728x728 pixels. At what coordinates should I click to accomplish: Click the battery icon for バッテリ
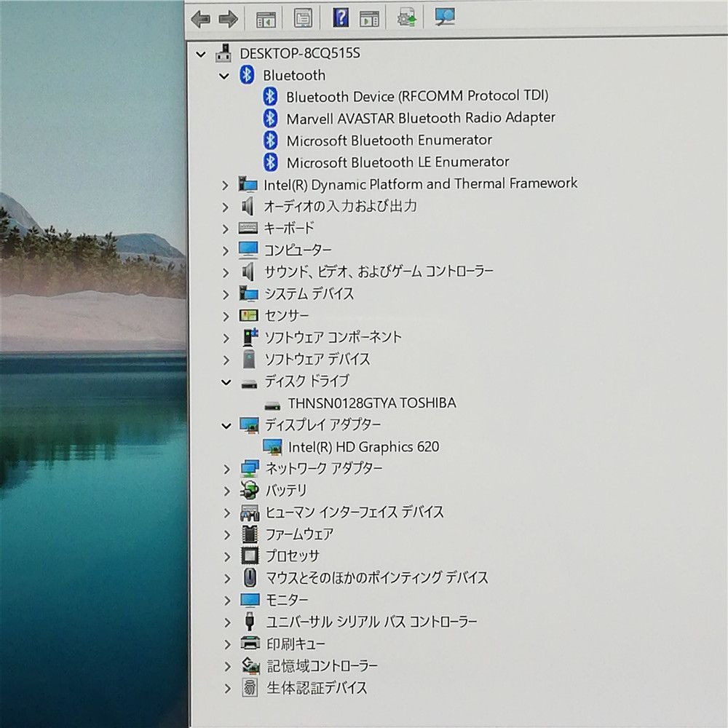click(250, 490)
